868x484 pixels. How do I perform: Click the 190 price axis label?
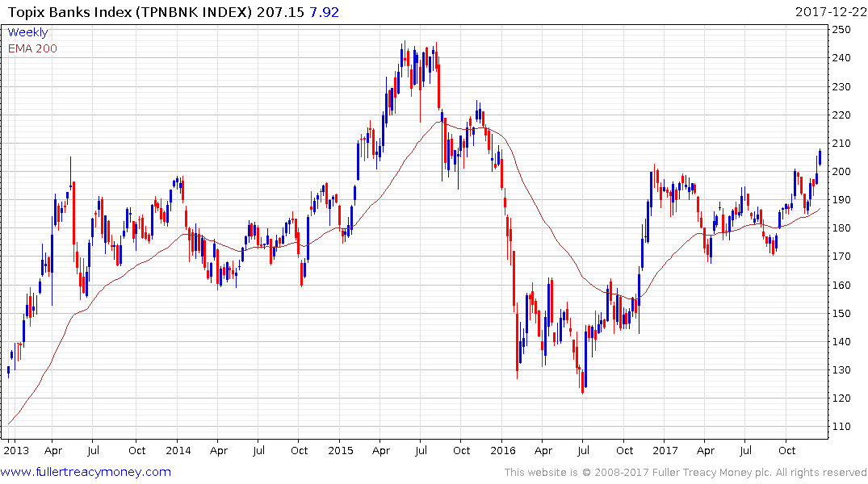coord(841,200)
